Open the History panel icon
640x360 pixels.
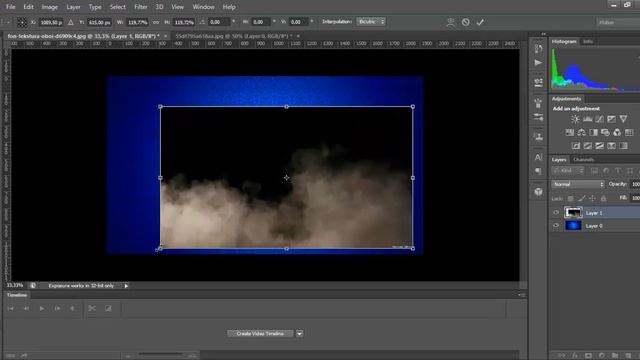tap(538, 48)
